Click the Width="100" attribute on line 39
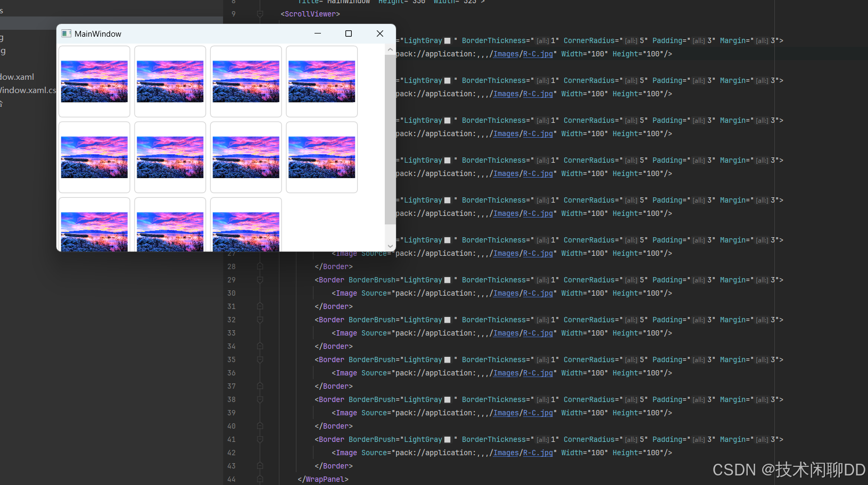 tap(584, 413)
